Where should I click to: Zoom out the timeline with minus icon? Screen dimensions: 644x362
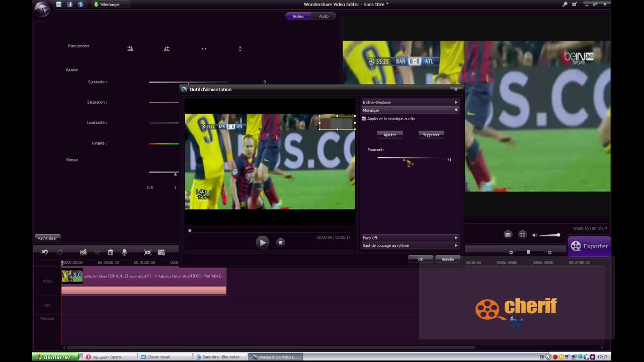coord(511,252)
